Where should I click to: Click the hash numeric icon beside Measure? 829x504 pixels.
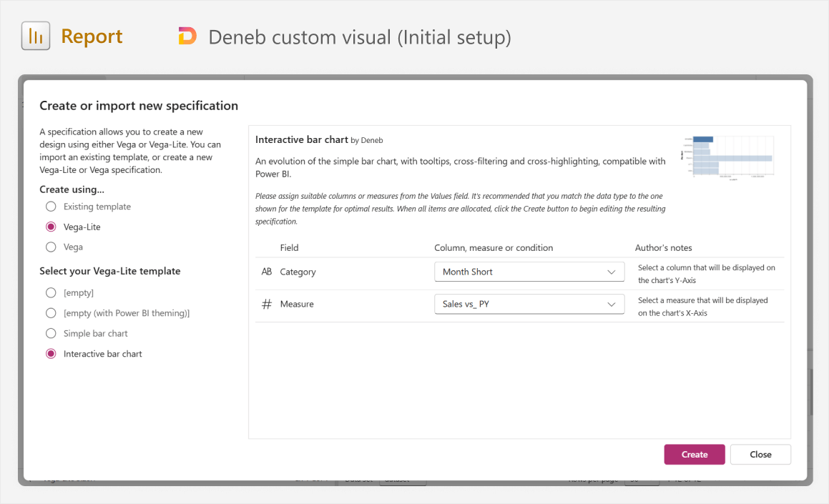(267, 304)
